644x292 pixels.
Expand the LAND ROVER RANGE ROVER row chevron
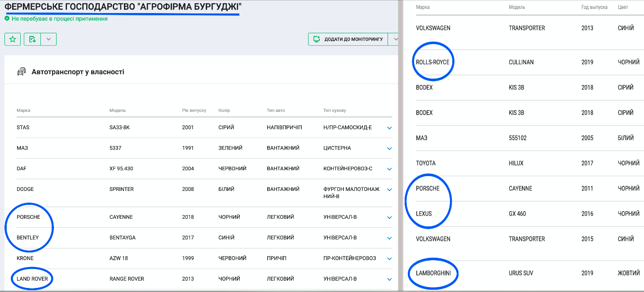[389, 280]
